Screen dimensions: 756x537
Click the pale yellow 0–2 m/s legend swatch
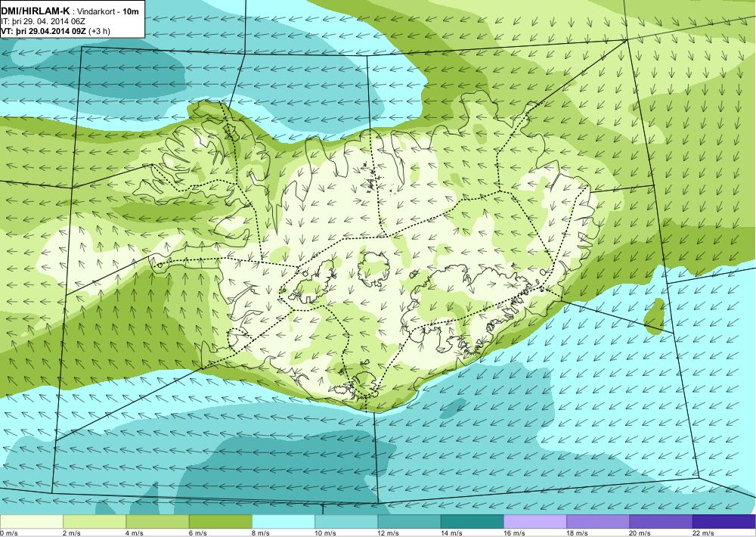point(31,522)
